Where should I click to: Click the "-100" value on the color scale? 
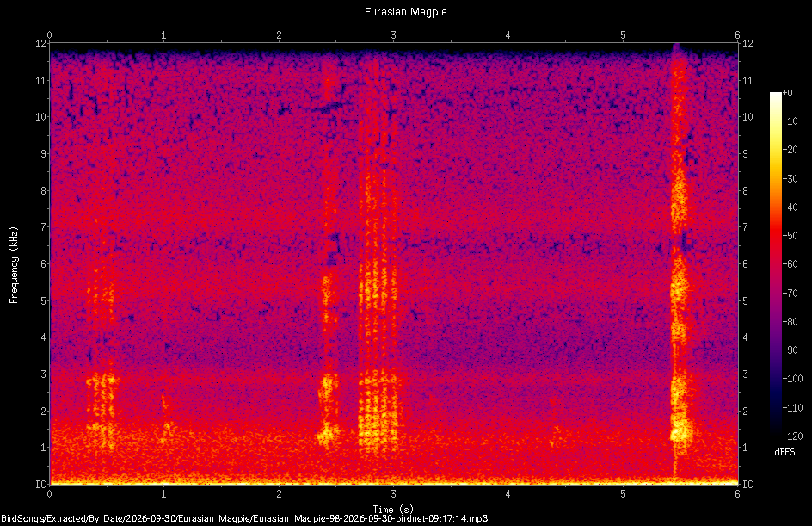[x=792, y=379]
